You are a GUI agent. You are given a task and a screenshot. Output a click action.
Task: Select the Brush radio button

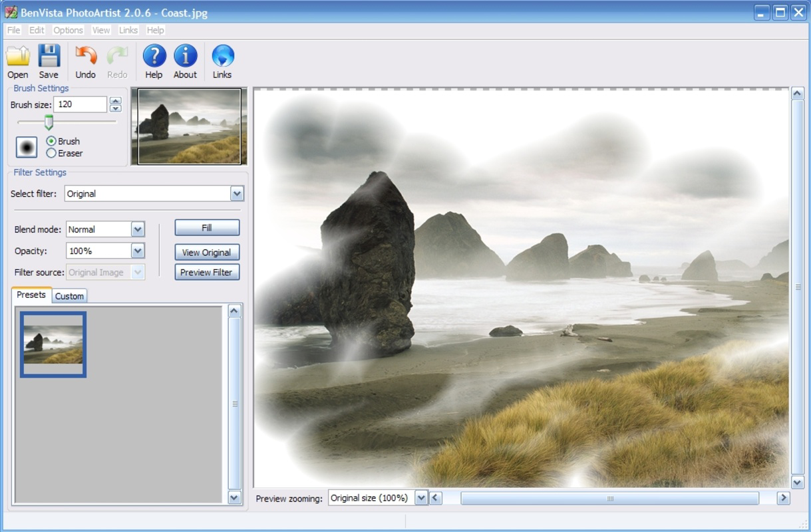click(x=51, y=141)
